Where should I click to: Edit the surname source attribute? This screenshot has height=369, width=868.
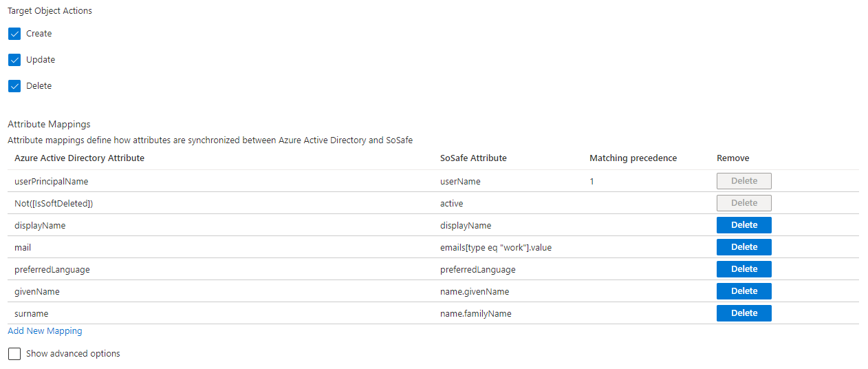(32, 314)
